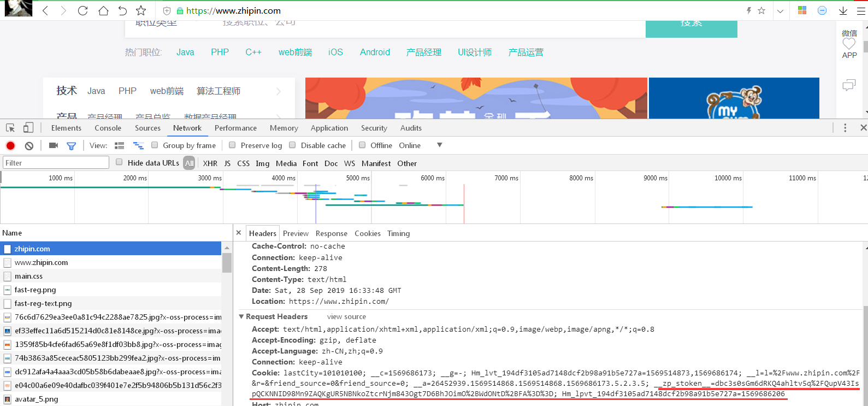Viewport: 868px width, 406px height.
Task: Bookmark page with star icon left of address
Action: coord(141,10)
